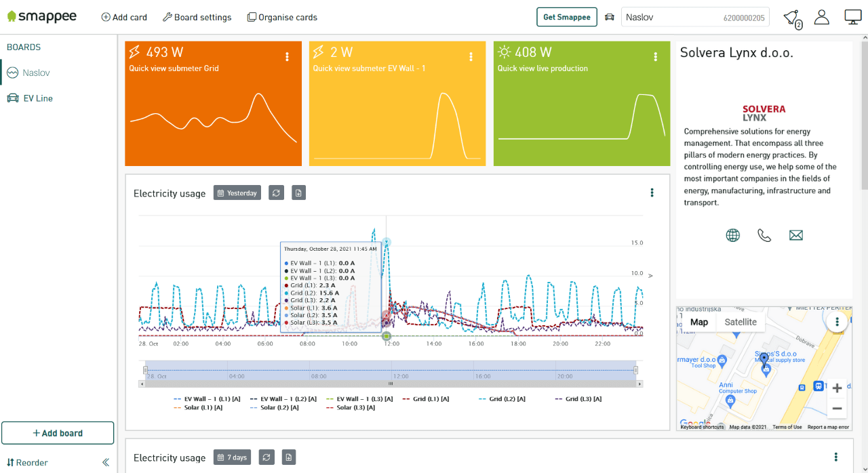This screenshot has height=473, width=868.
Task: Collapse the sidebar with double chevron
Action: coord(106,463)
